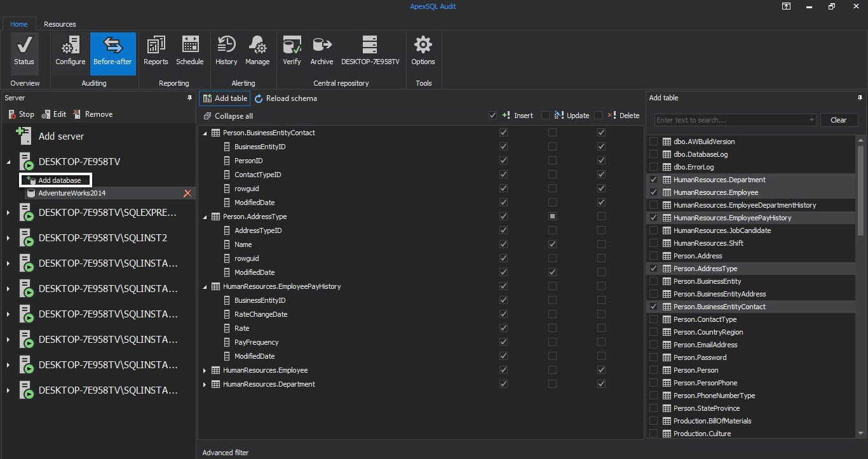Select the AdventureWorks2014 database

[109, 193]
